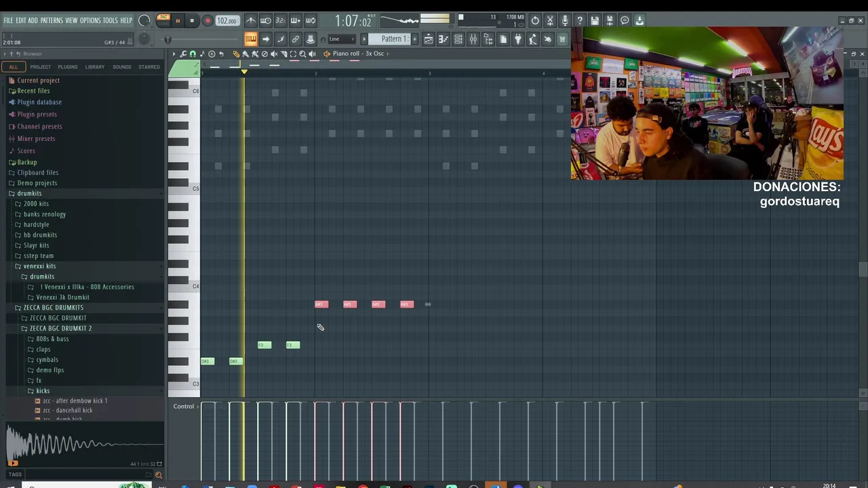
Task: Open the magnet snap settings
Action: pyautogui.click(x=193, y=54)
